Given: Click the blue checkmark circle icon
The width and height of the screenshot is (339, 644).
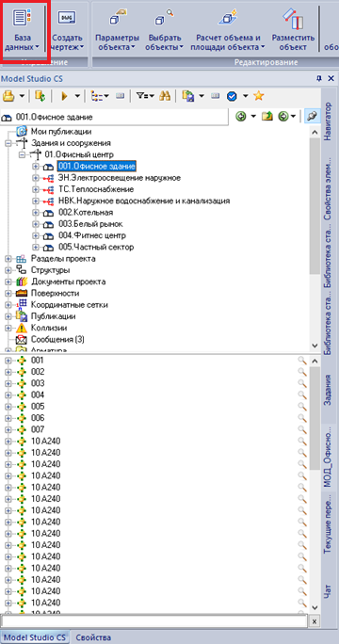Looking at the screenshot, I should coord(232,96).
